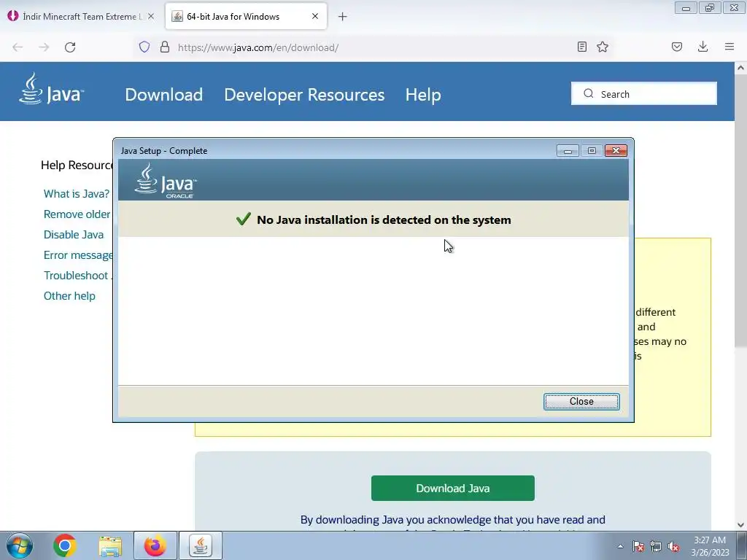Open the Download menu on Java site
Screen dimensions: 747x560
coord(164,95)
